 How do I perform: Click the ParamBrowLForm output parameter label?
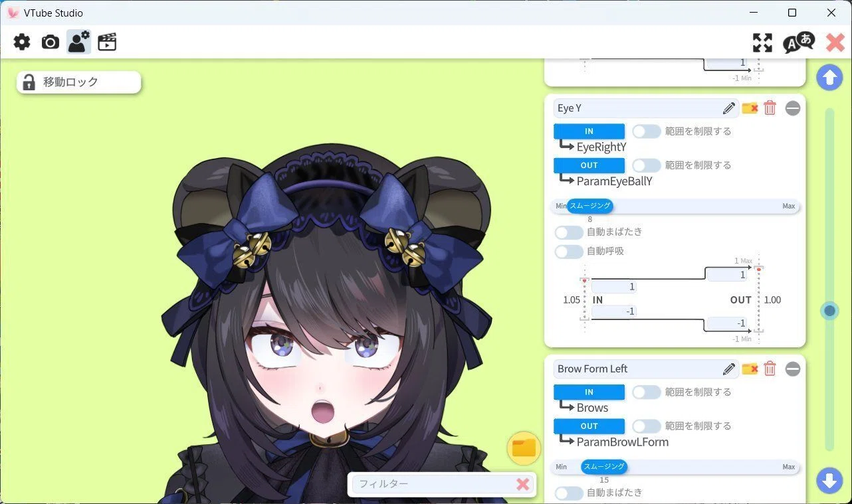pos(623,442)
